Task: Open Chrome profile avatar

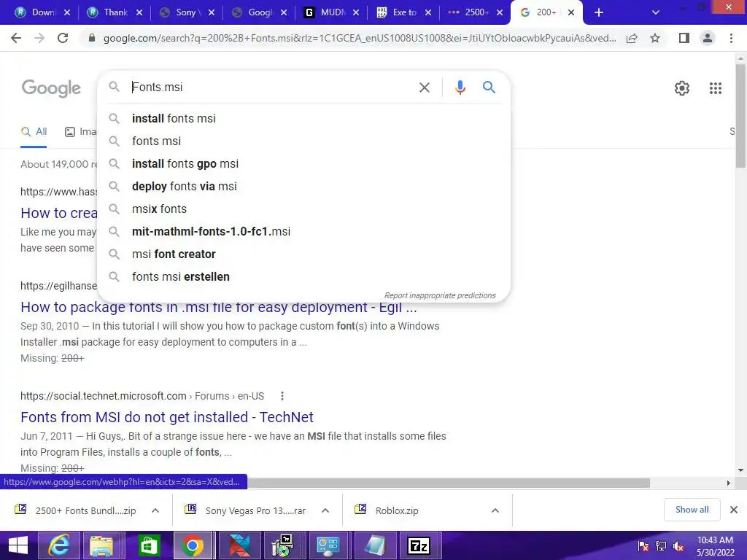Action: (x=708, y=38)
